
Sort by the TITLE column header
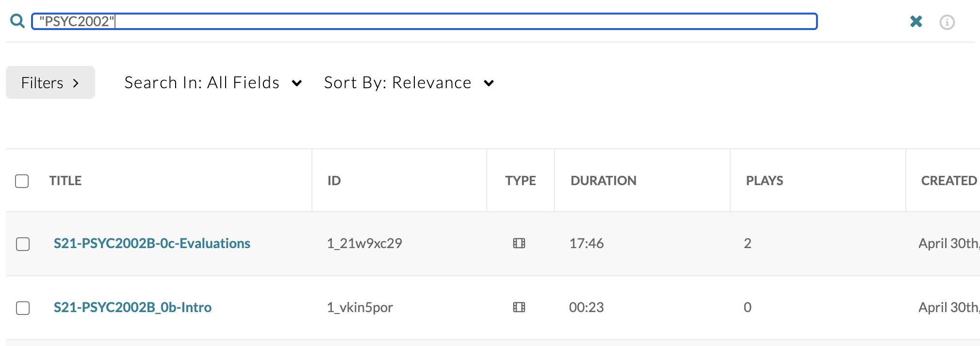[65, 181]
